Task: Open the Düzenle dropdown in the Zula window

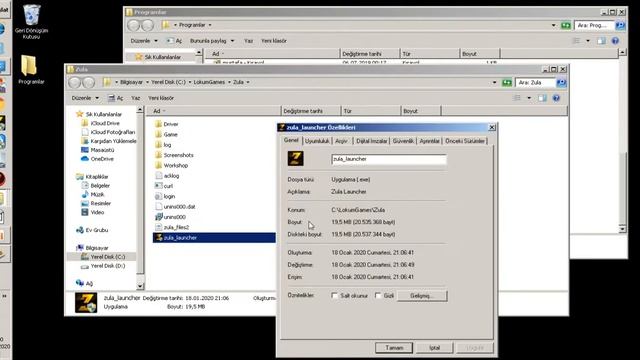Action: click(x=85, y=98)
